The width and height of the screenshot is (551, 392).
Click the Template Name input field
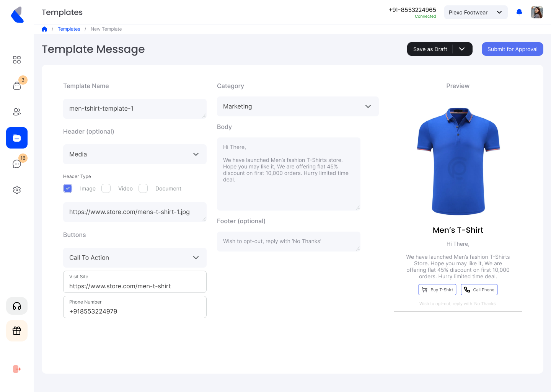tap(135, 109)
